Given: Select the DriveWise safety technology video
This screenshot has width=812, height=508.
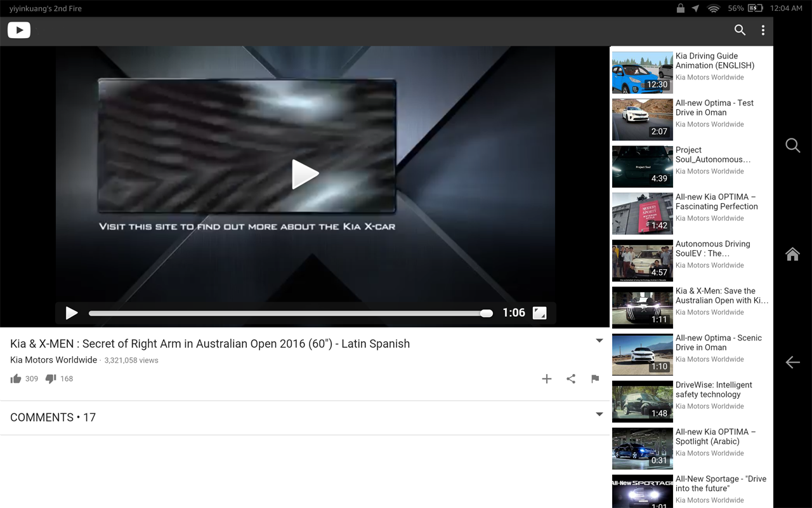Looking at the screenshot, I should [x=691, y=400].
